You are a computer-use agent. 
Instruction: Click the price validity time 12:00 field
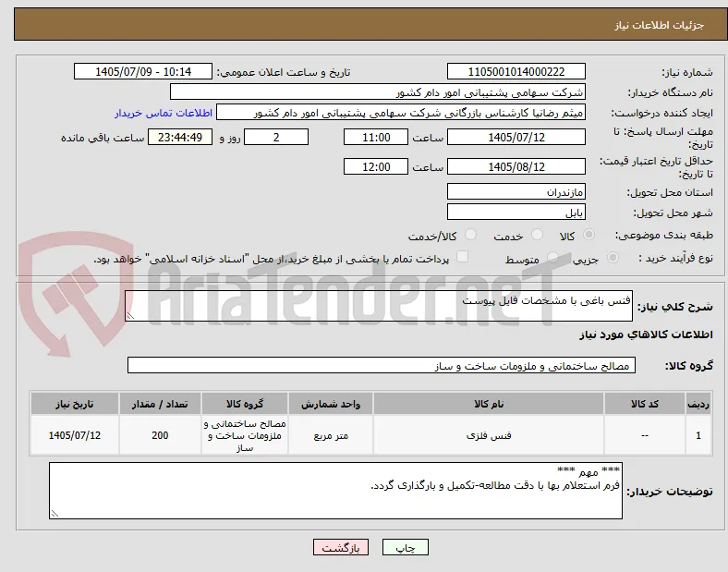[376, 166]
